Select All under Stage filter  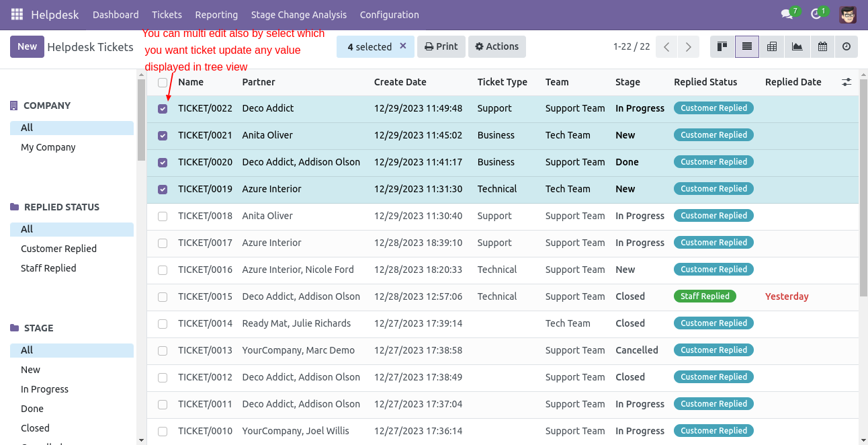click(72, 350)
